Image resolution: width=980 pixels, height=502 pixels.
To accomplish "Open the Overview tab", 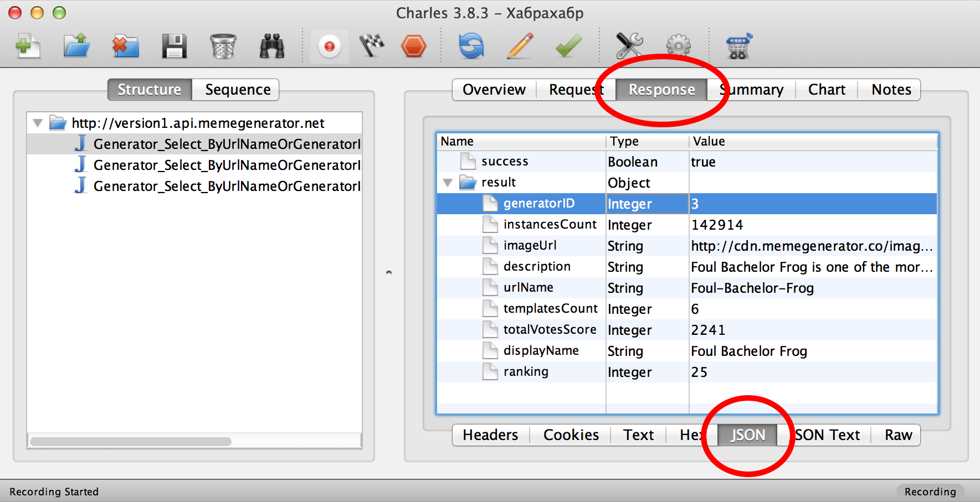I will pos(494,90).
